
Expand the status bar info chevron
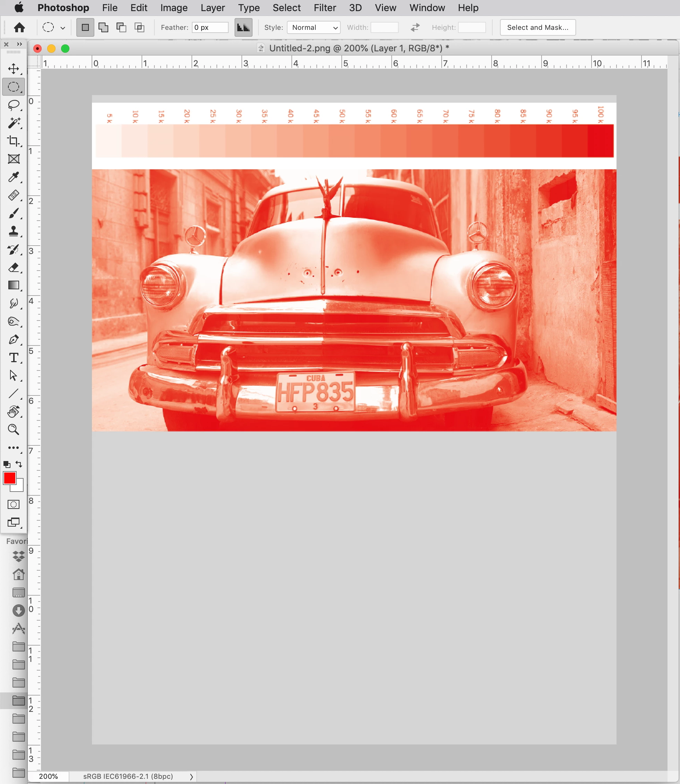(191, 776)
